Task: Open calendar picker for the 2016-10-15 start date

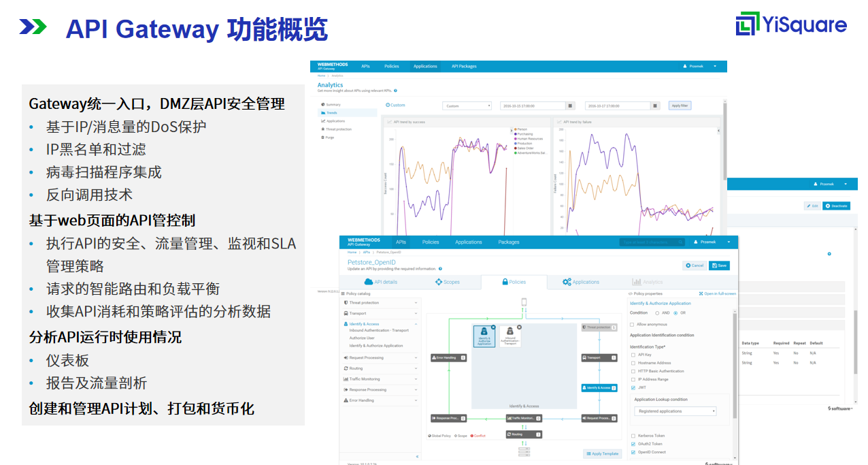Action: tap(571, 106)
